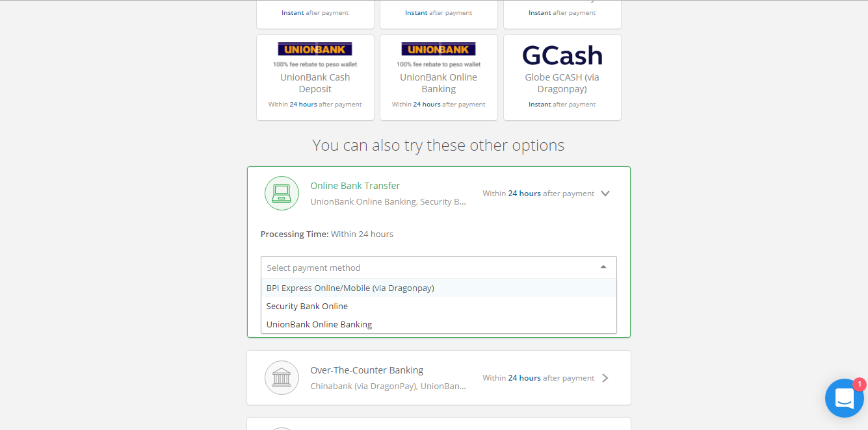The image size is (868, 430).
Task: Click the Online Bank Transfer laptop icon
Action: (282, 193)
